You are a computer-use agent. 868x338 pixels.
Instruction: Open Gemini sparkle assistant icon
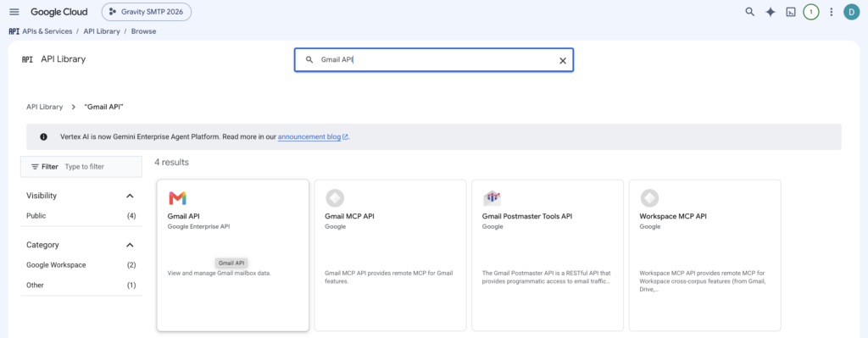(770, 12)
